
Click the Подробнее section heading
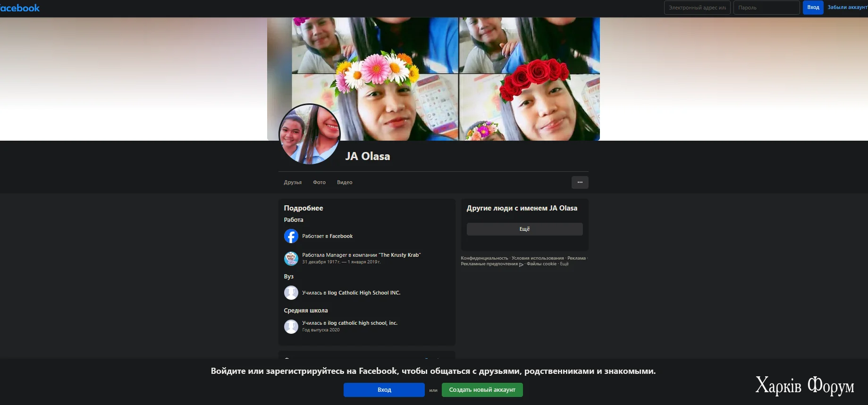[303, 208]
